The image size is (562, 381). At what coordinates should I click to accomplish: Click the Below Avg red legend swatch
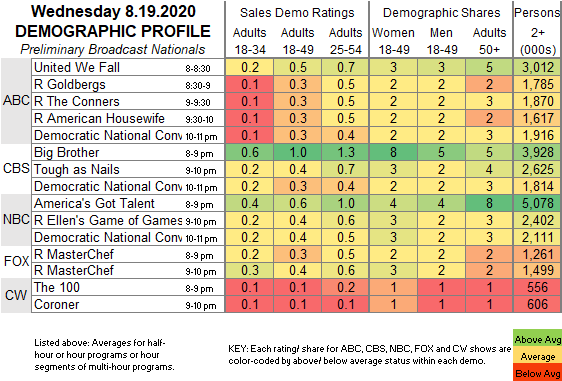(537, 373)
